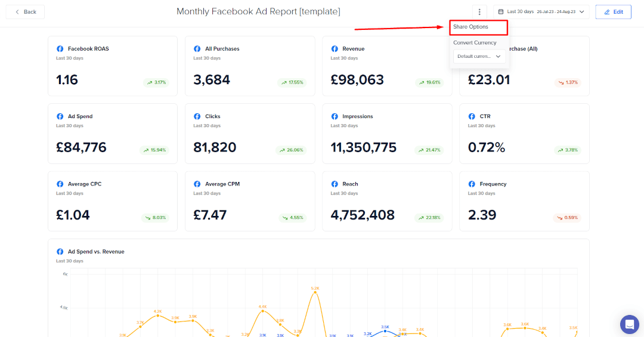Click the CTR value 0.72%
This screenshot has width=644, height=337.
click(487, 147)
